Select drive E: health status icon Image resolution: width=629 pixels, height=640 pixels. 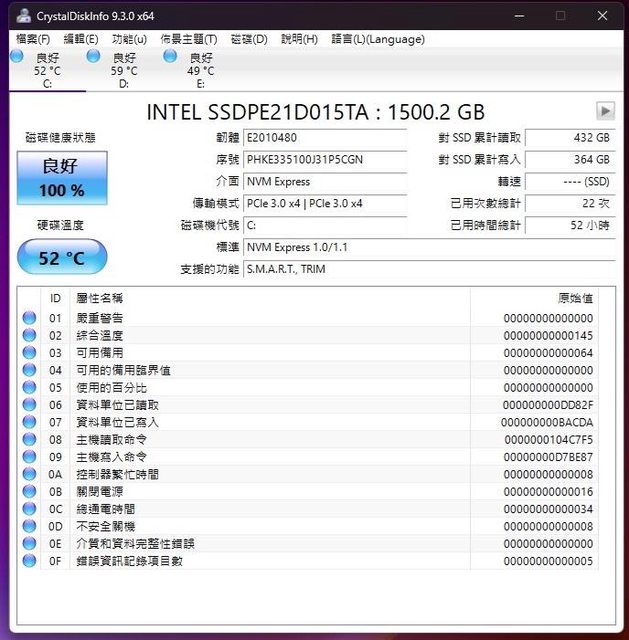pos(170,57)
